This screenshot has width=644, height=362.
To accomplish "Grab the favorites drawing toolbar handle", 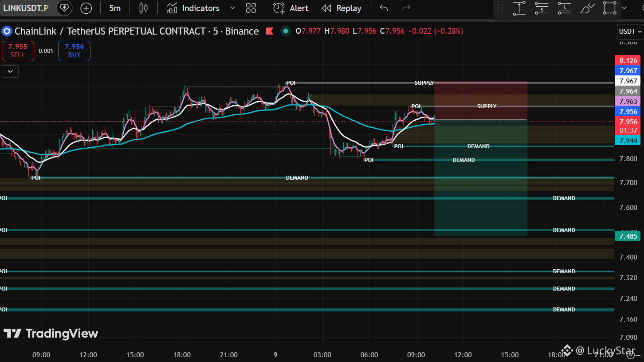I will [500, 8].
